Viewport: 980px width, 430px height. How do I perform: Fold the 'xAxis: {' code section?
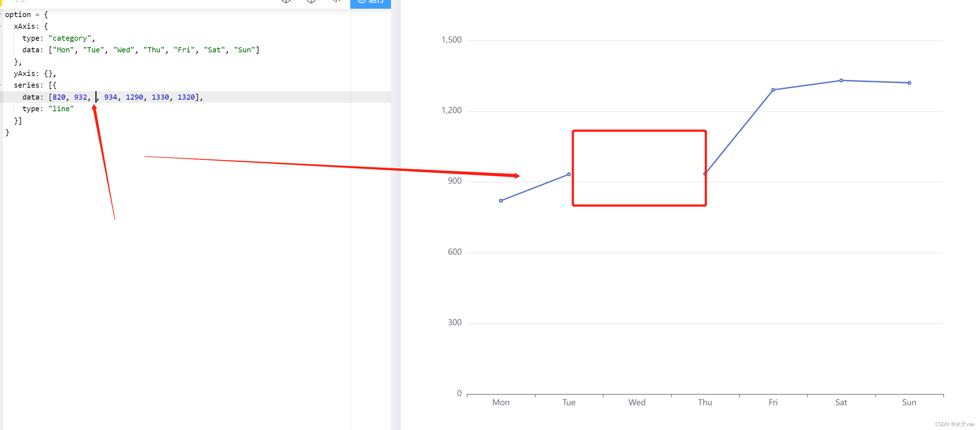coord(1,26)
